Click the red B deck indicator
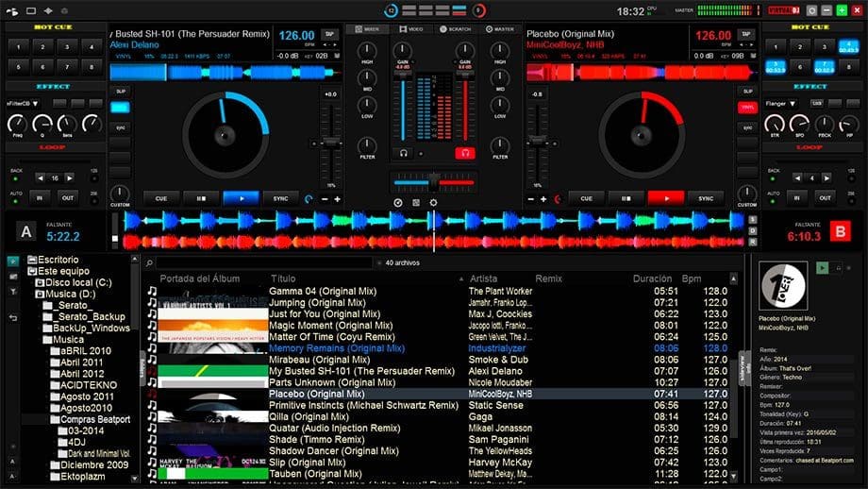Viewport: 868px width, 489px height. [x=841, y=231]
